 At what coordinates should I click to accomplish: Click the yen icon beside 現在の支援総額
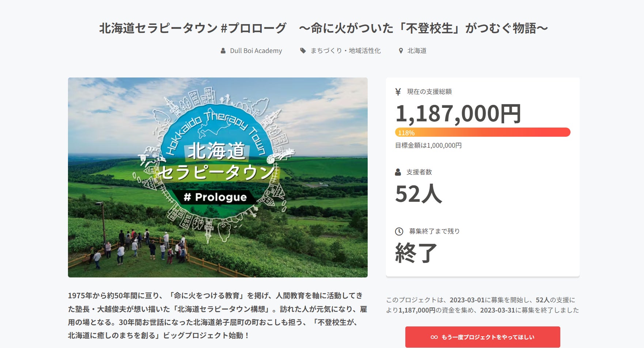pyautogui.click(x=398, y=92)
